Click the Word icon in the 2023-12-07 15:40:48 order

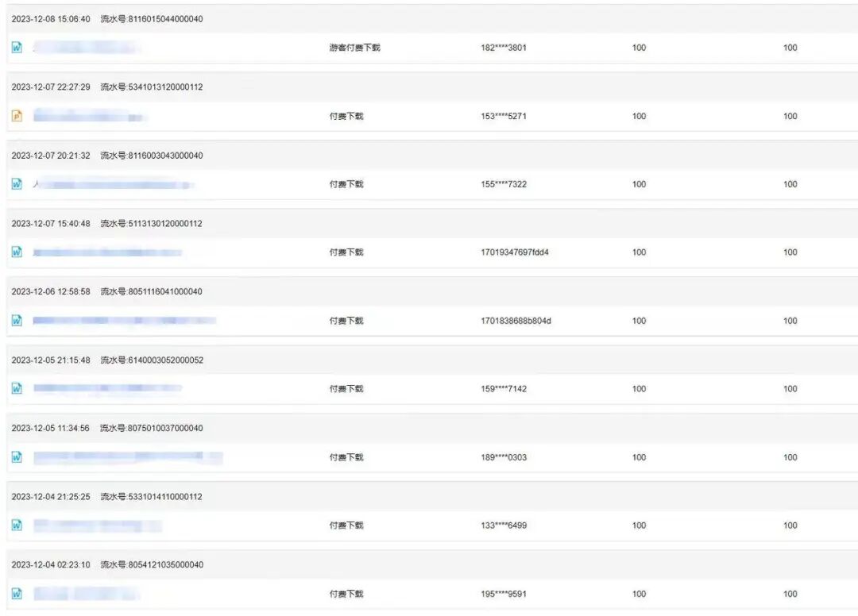pos(17,252)
